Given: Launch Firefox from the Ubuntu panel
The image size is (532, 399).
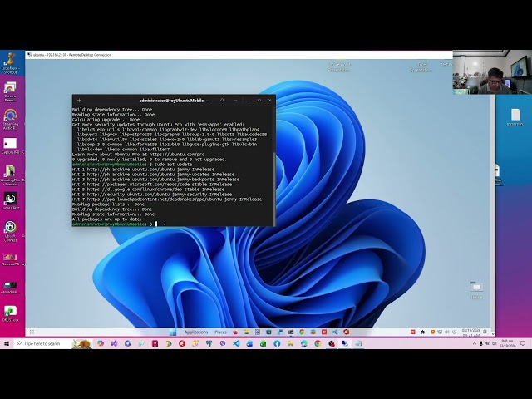Looking at the screenshot, I should click(235, 332).
